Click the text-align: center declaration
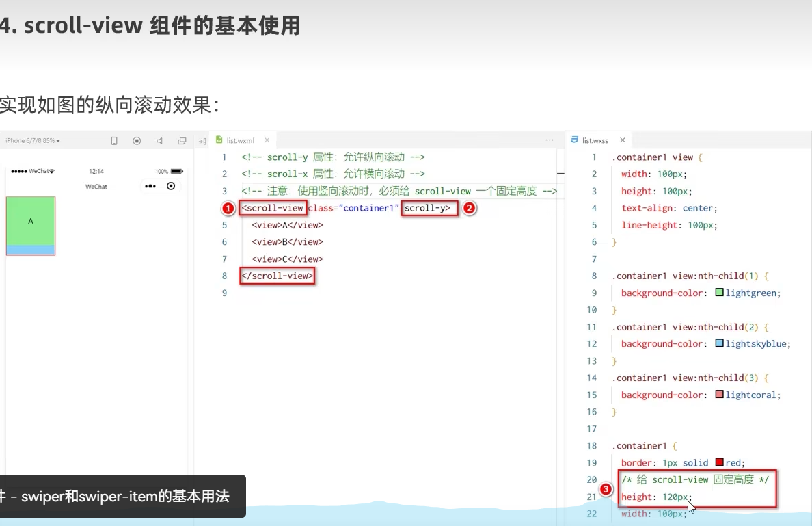The image size is (812, 526). [x=669, y=208]
